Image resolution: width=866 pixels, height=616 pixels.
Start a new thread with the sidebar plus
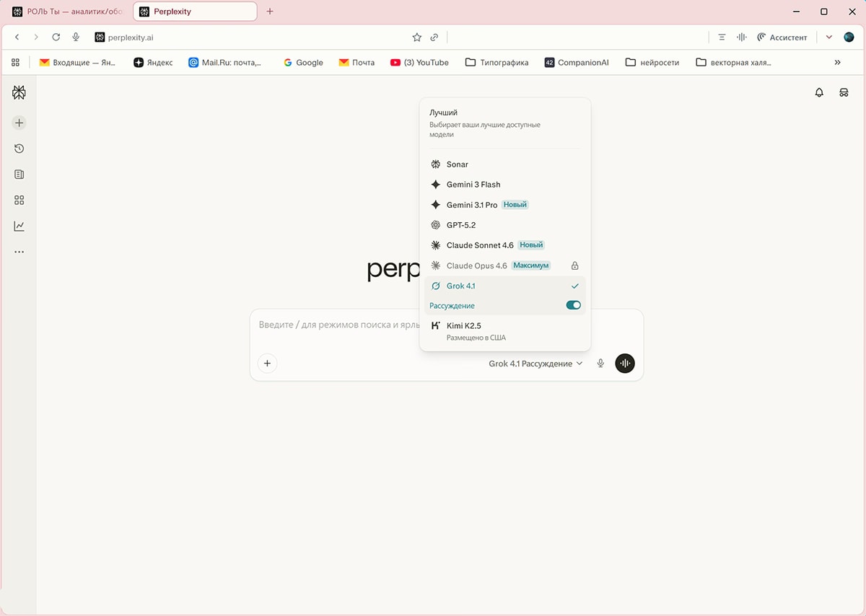point(19,123)
